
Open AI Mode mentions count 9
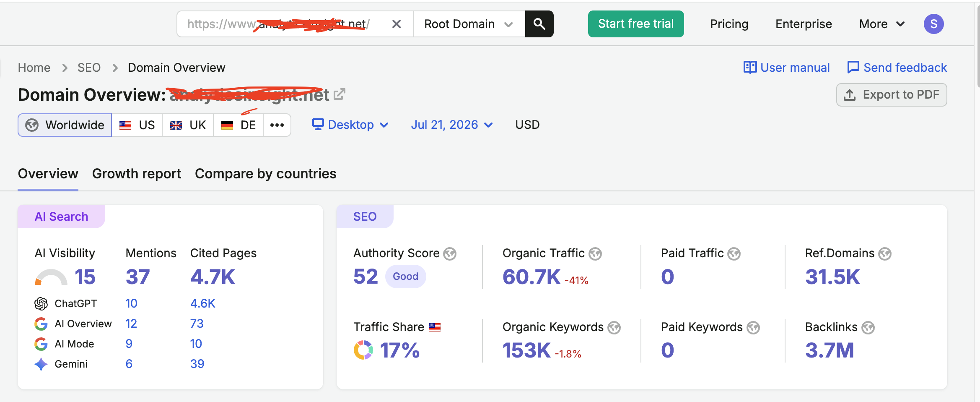click(x=129, y=344)
